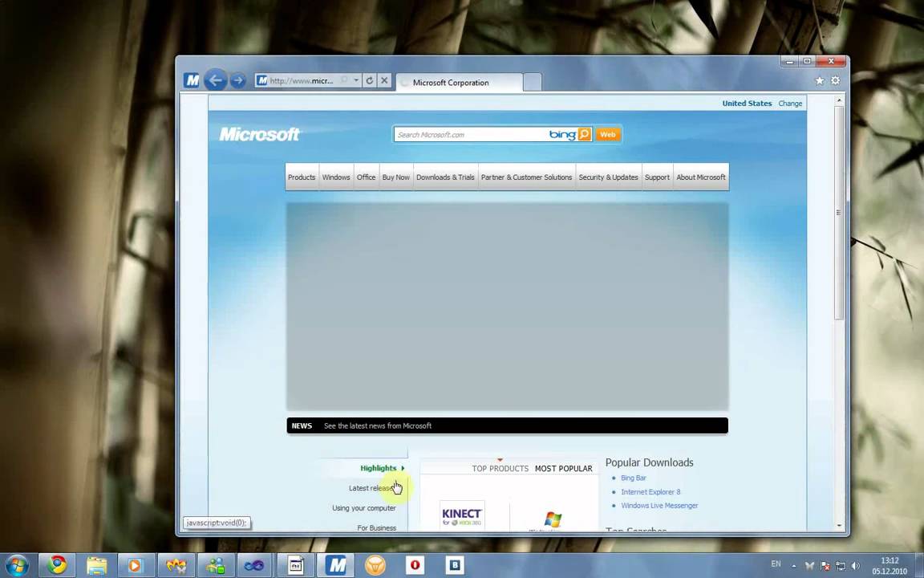The width and height of the screenshot is (924, 578).
Task: Click the Maxthon M logo button
Action: coord(192,80)
